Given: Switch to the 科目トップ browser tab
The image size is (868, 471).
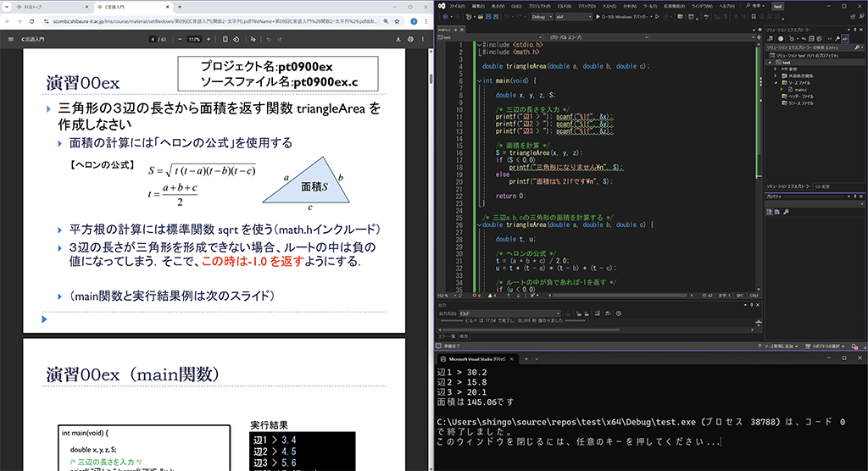Looking at the screenshot, I should coord(51,7).
